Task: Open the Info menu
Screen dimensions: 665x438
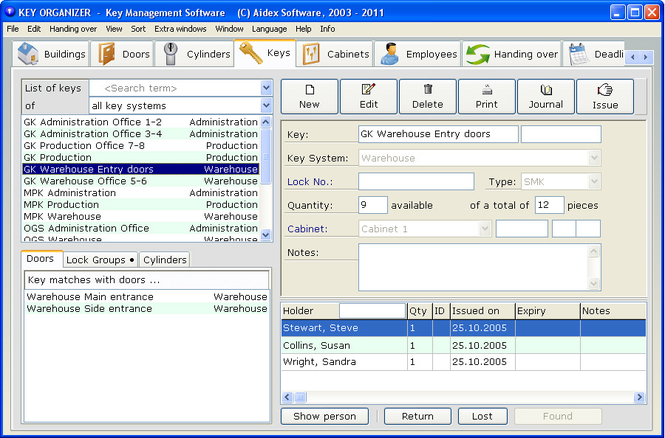Action: tap(327, 29)
